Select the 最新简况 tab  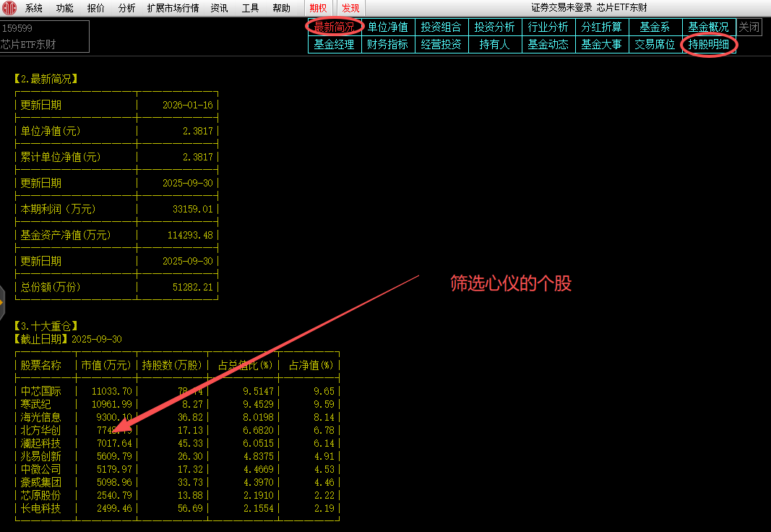pos(335,27)
